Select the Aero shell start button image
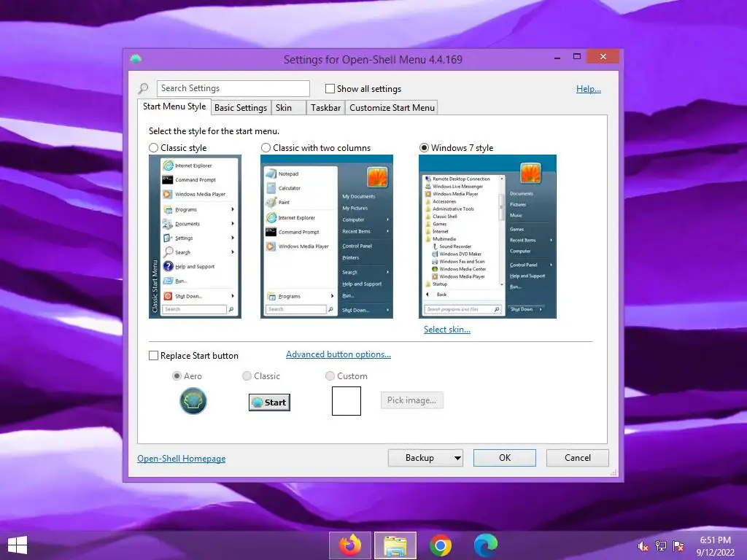Viewport: 747px width, 560px height. 193,401
